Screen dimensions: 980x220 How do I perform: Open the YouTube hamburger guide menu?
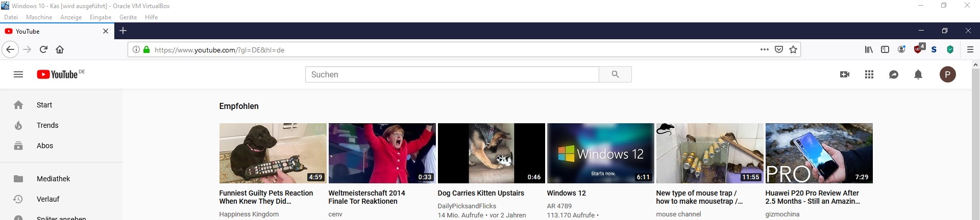point(18,74)
